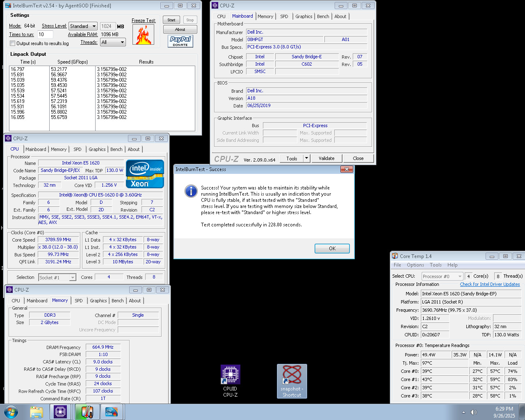Click the Core Temp title bar icon
The width and height of the screenshot is (525, 420).
tap(395, 256)
